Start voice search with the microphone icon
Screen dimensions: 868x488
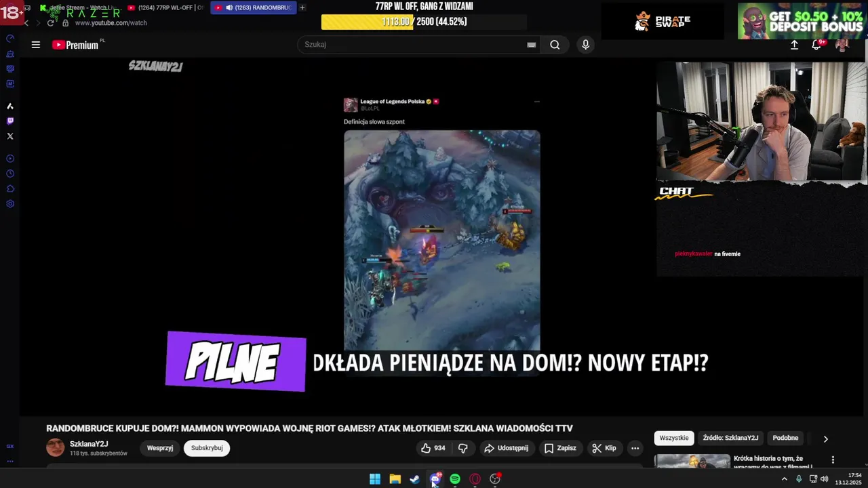[x=586, y=45]
